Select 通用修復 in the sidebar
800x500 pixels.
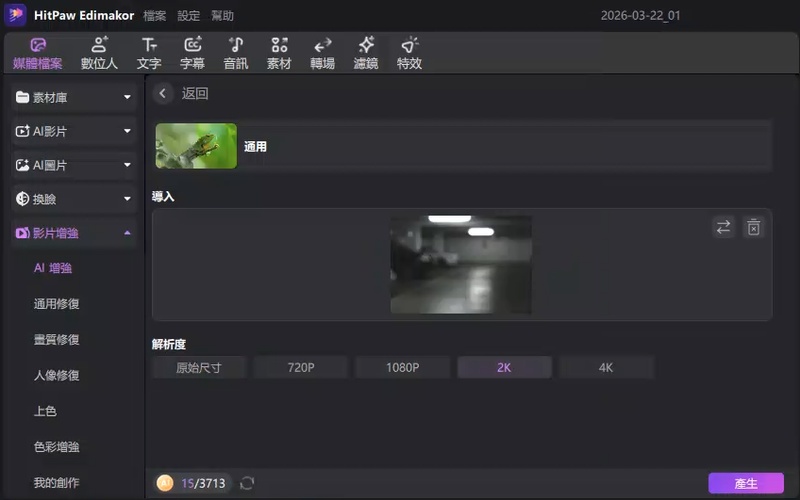56,304
